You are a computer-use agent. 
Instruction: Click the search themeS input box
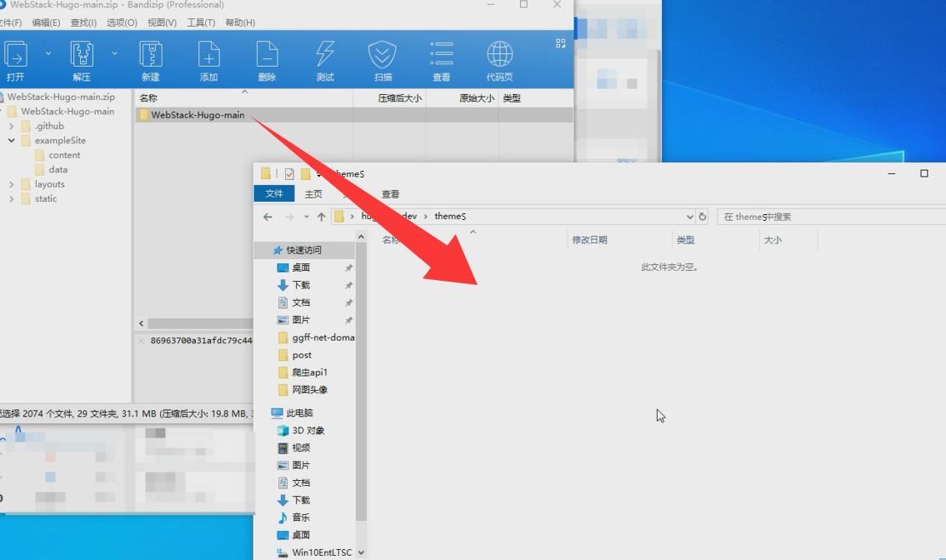pyautogui.click(x=829, y=217)
